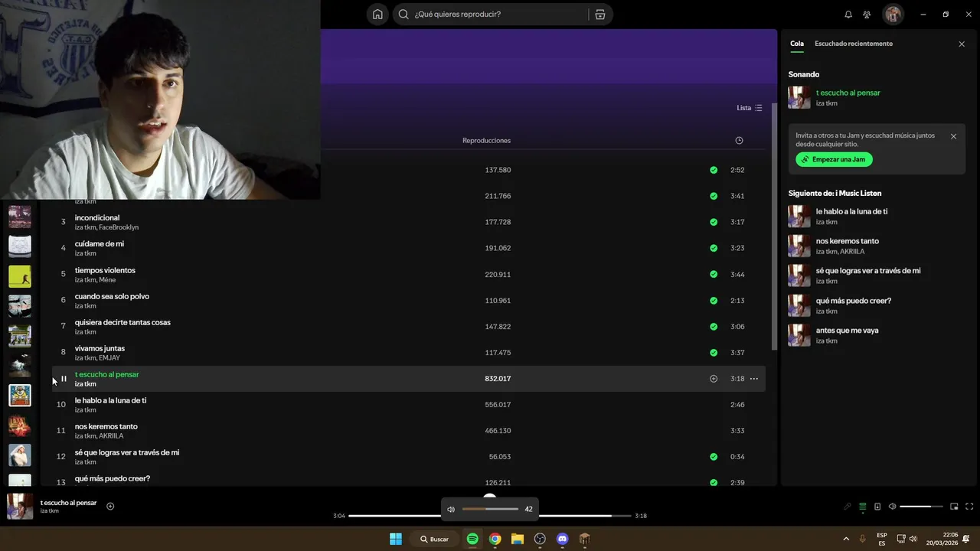This screenshot has height=551, width=980.
Task: Select track vivamos juntas
Action: (x=100, y=348)
